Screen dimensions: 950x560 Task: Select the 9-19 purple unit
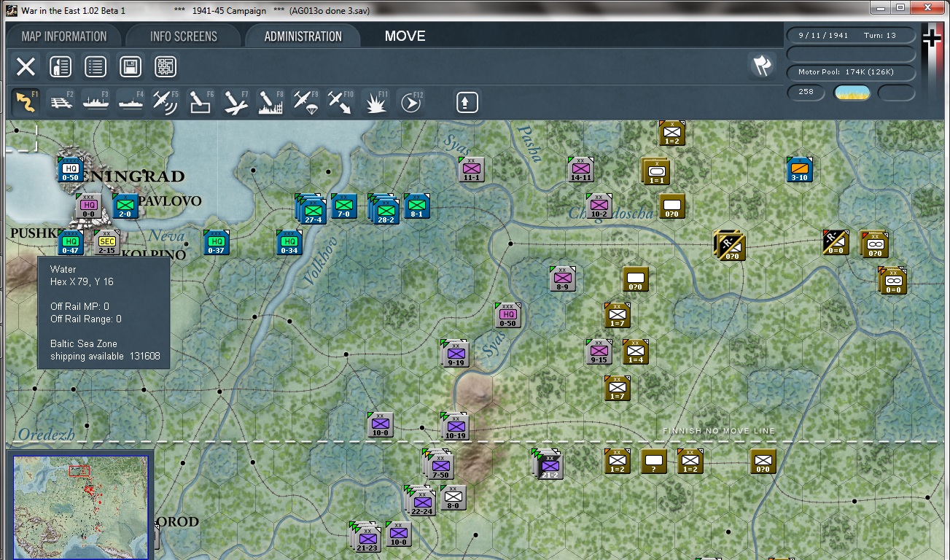(455, 354)
